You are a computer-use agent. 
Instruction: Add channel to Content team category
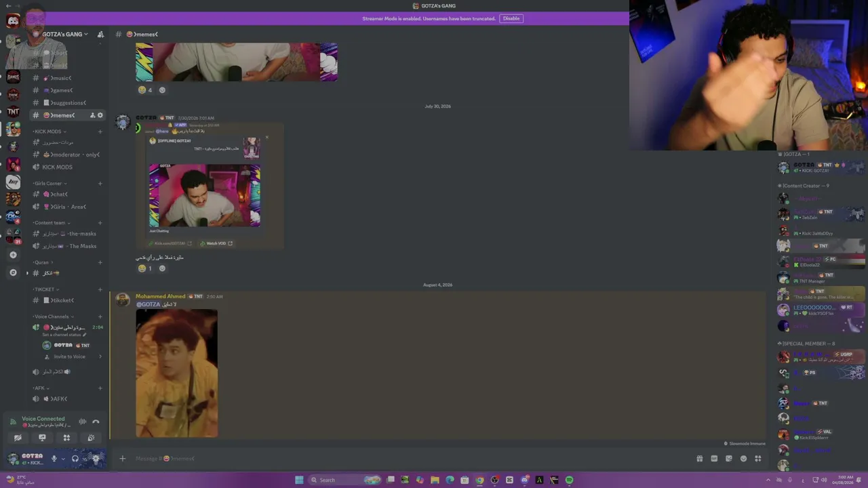click(x=100, y=223)
